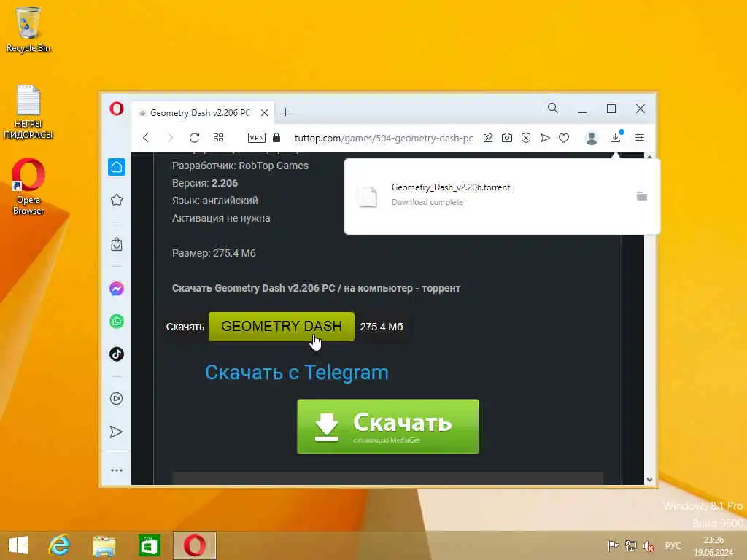The image size is (747, 560).
Task: Reload the tuttop.com page
Action: point(194,138)
